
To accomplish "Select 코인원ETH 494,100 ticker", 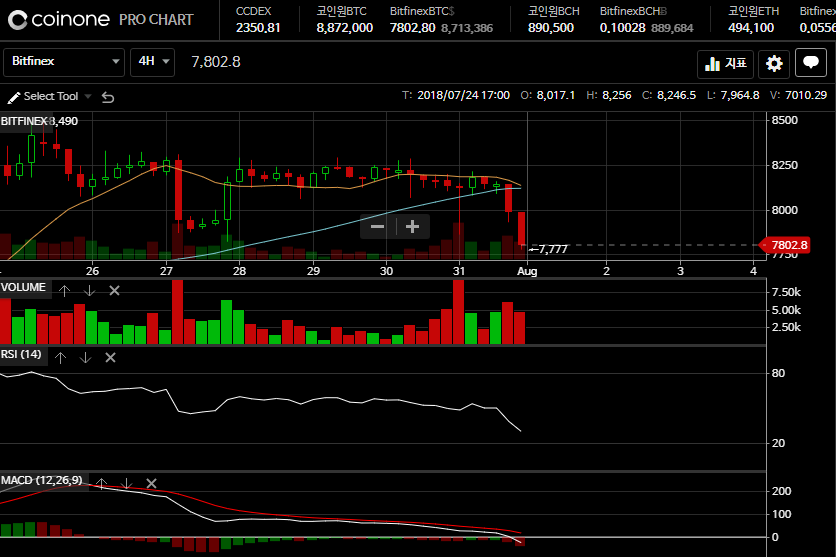I will point(753,20).
